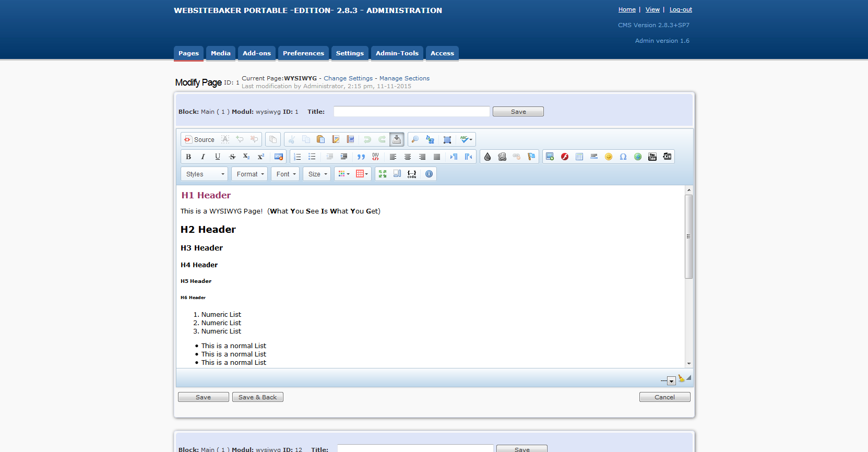This screenshot has height=452, width=868.
Task: Click the Insert Image icon
Action: pyautogui.click(x=550, y=157)
